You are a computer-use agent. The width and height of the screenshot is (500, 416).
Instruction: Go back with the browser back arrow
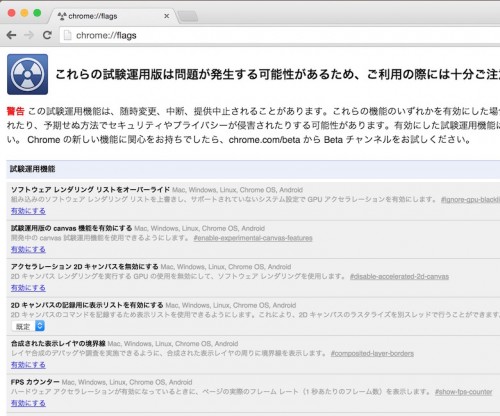(x=11, y=35)
